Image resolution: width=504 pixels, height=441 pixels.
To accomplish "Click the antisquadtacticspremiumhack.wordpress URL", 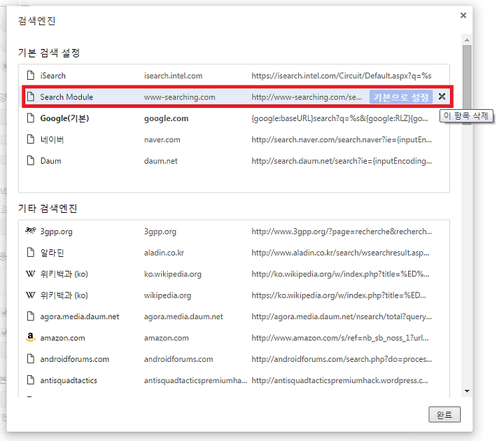I will pyautogui.click(x=339, y=380).
